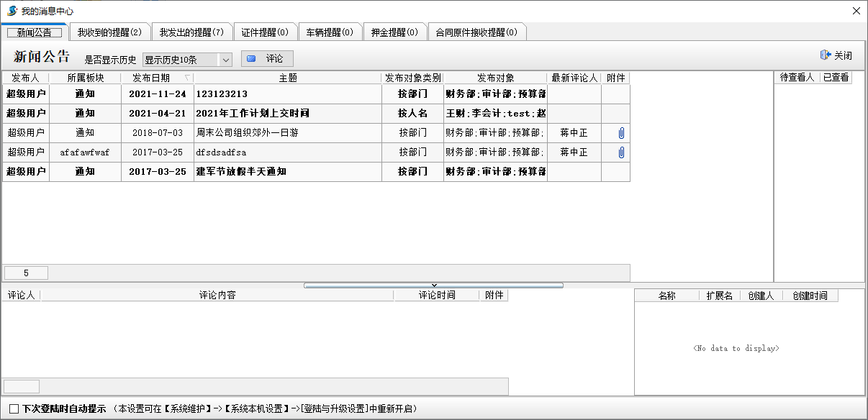Click the 评论 comment button
868x420 pixels.
tap(267, 59)
